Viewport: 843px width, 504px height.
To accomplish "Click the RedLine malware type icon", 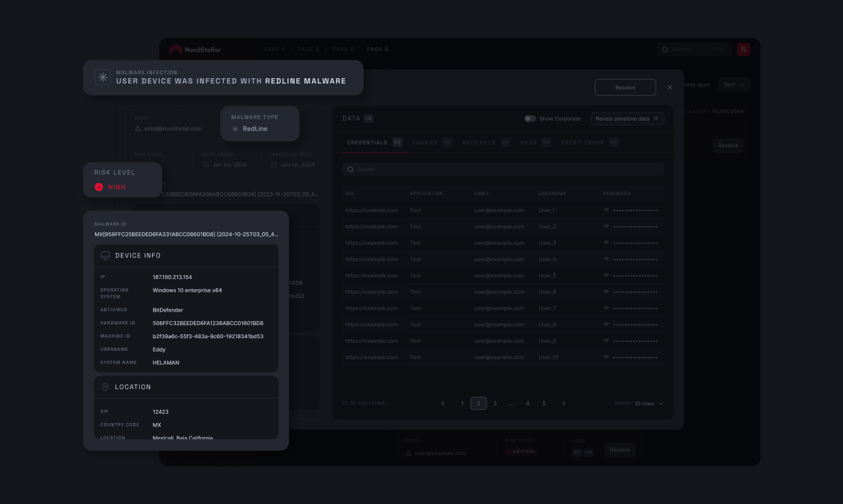I will pos(235,129).
